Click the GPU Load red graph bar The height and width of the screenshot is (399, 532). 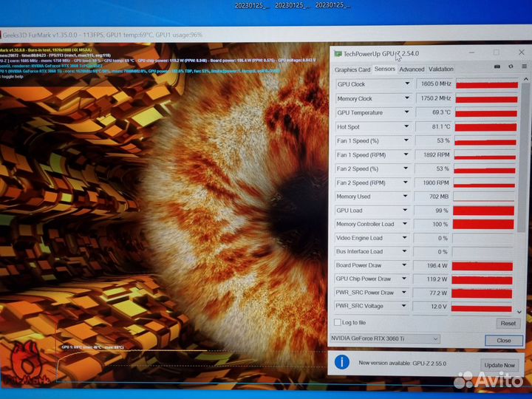click(483, 211)
